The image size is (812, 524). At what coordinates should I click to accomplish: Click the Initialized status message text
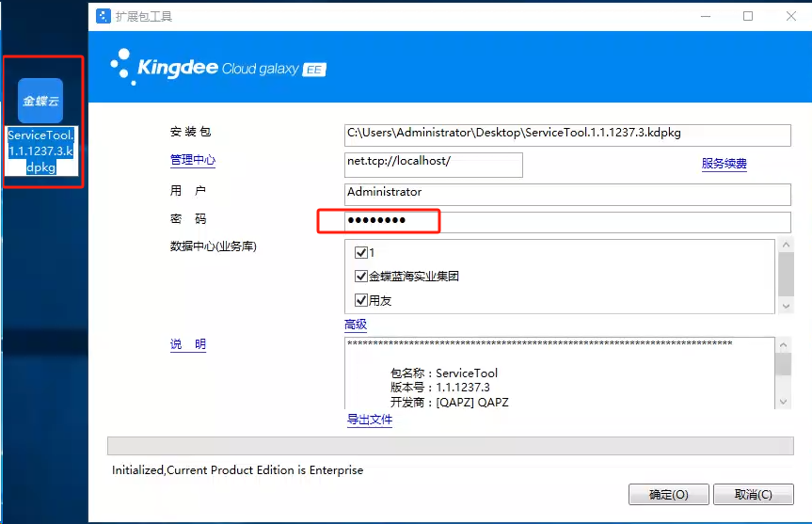coord(238,470)
